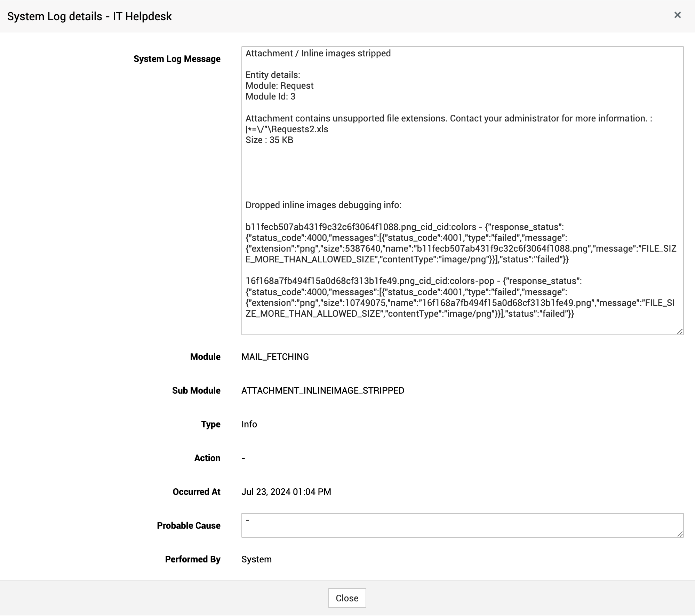Screen dimensions: 695x616
Task: Click the Close button at the bottom
Action: point(347,598)
